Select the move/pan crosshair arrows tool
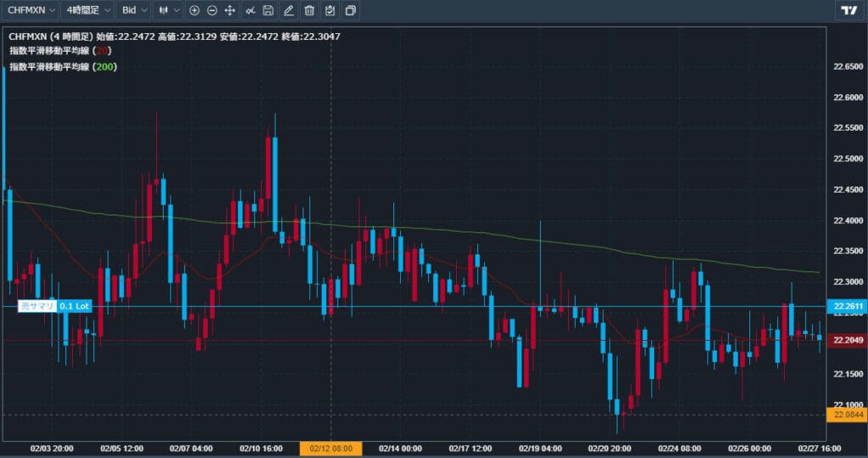This screenshot has height=458, width=868. tap(230, 10)
